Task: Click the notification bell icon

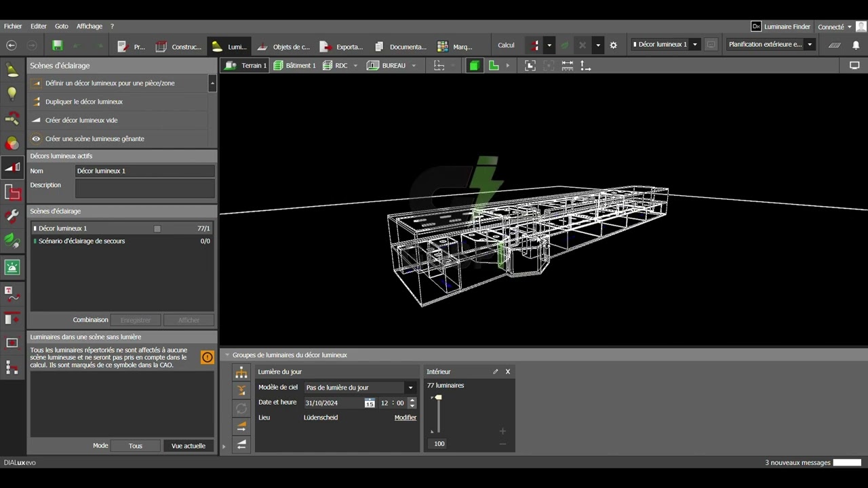Action: click(x=856, y=45)
